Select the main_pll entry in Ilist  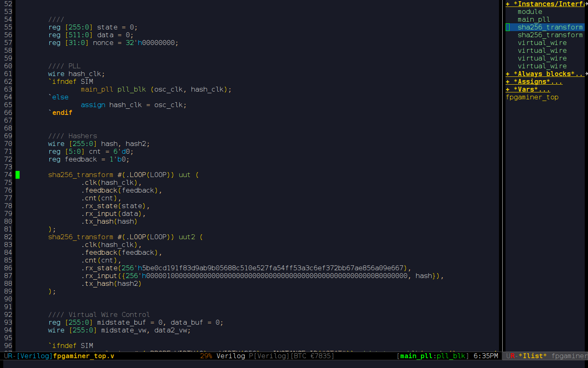pyautogui.click(x=534, y=20)
